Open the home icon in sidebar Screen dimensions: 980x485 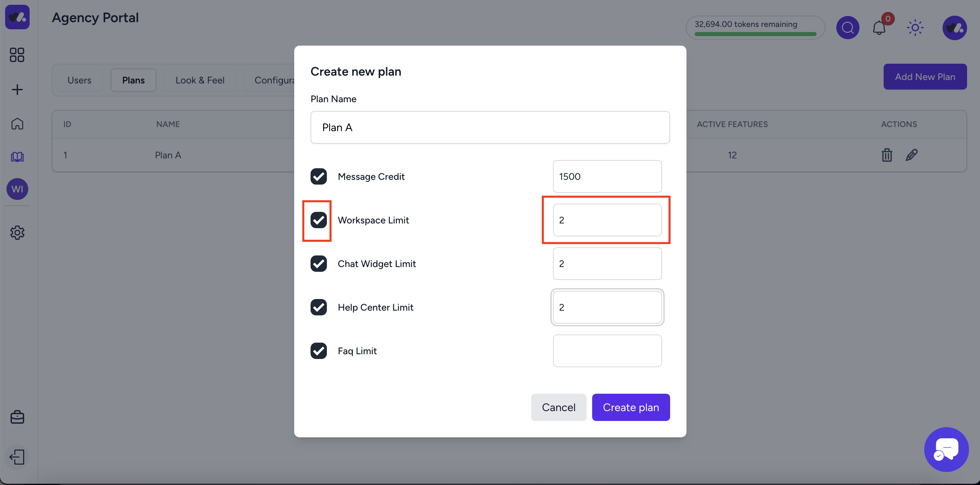(17, 124)
